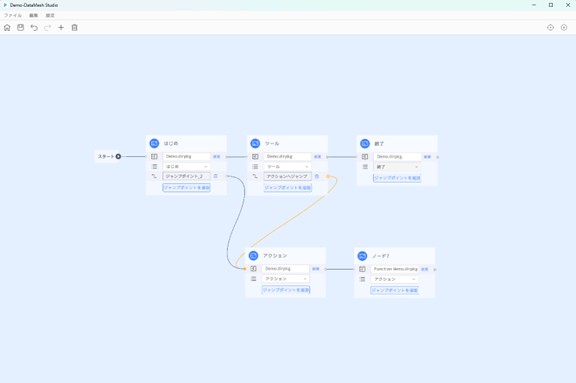
Task: Click the jump-point icon beside ジャンプポイント_2
Action: tap(154, 176)
